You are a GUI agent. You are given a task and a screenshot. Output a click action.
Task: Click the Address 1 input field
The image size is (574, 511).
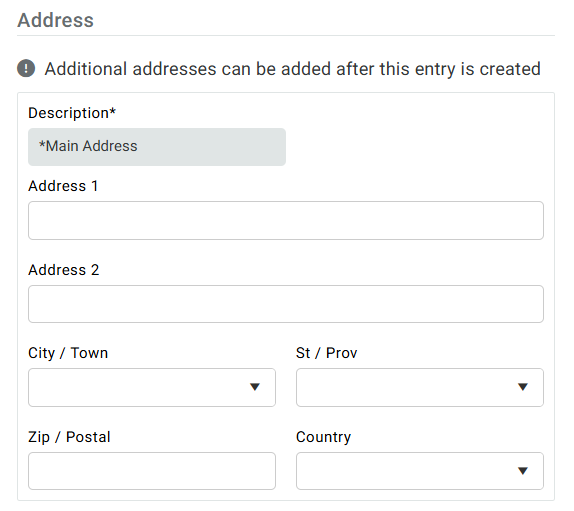pyautogui.click(x=286, y=220)
